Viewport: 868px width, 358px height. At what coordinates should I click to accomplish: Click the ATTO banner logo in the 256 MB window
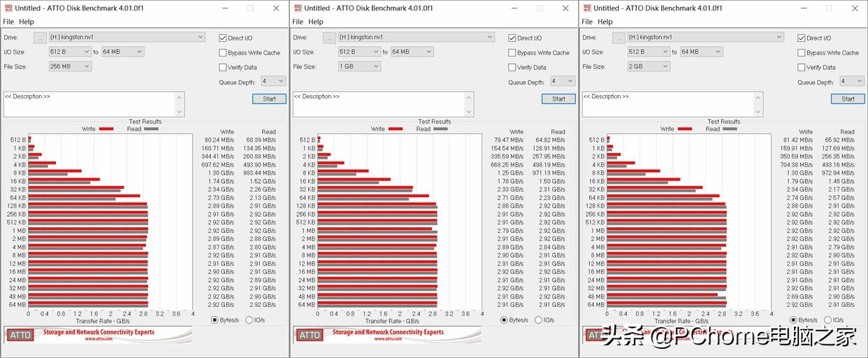coord(20,335)
